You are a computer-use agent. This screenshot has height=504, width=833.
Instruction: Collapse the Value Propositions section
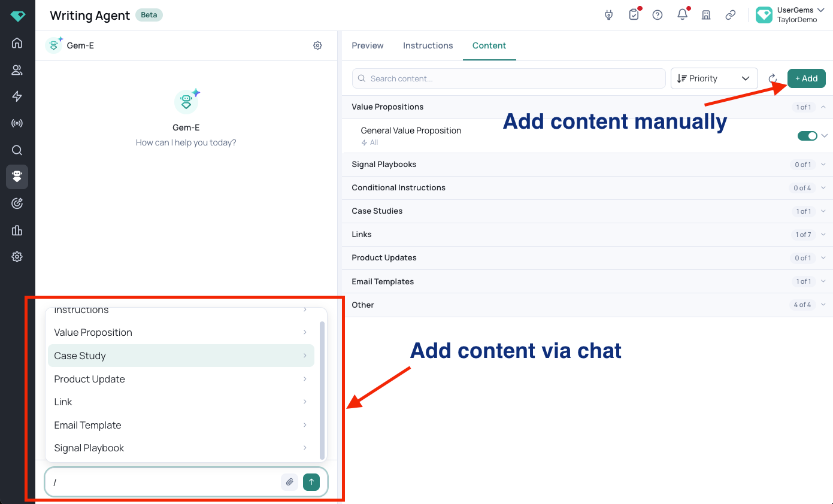823,107
